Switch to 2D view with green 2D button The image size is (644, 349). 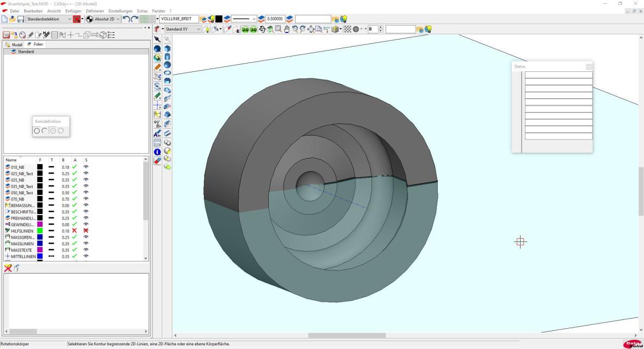tap(245, 29)
